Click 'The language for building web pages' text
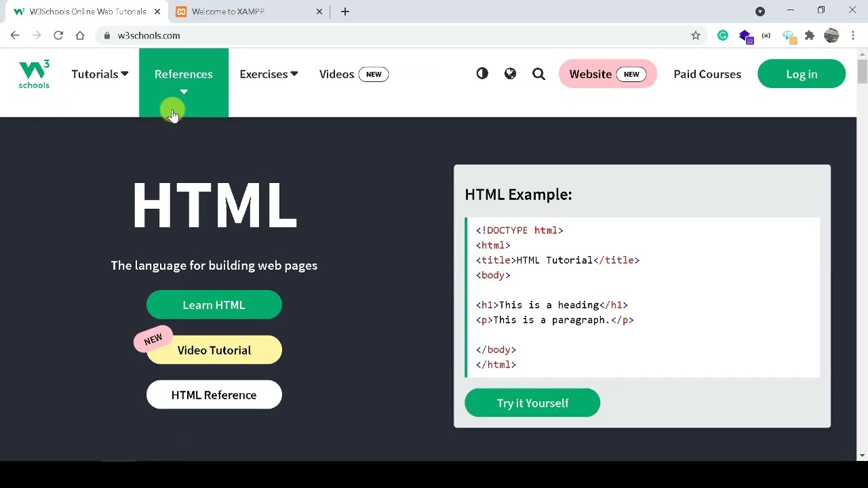 coord(214,266)
